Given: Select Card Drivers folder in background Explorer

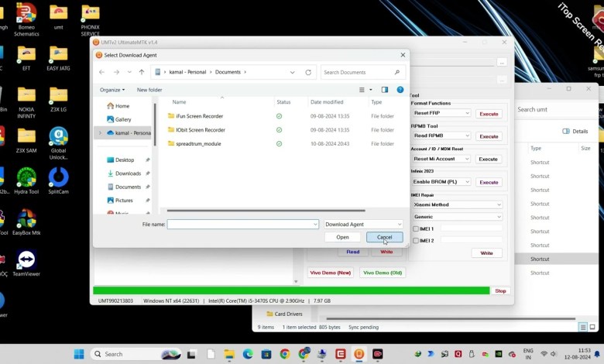Looking at the screenshot, I should (x=285, y=314).
